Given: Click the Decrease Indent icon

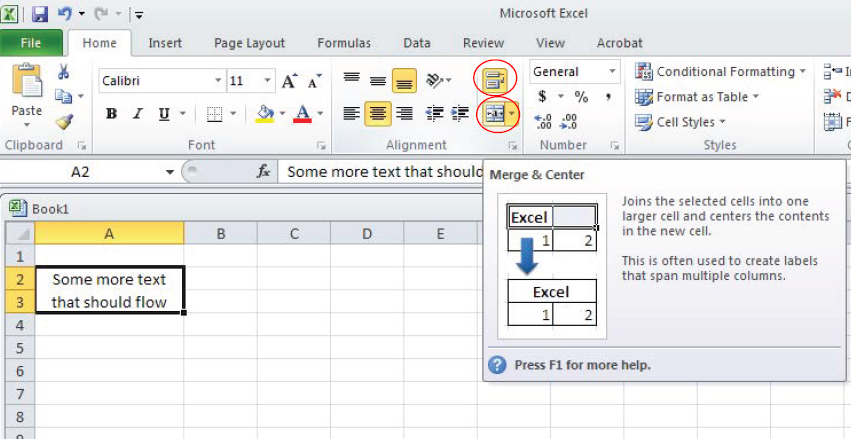Looking at the screenshot, I should coord(434,113).
